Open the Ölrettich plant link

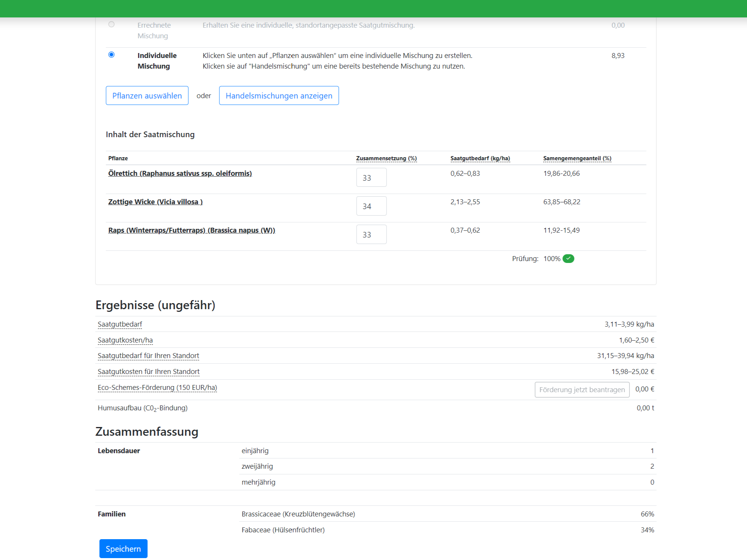pyautogui.click(x=180, y=173)
